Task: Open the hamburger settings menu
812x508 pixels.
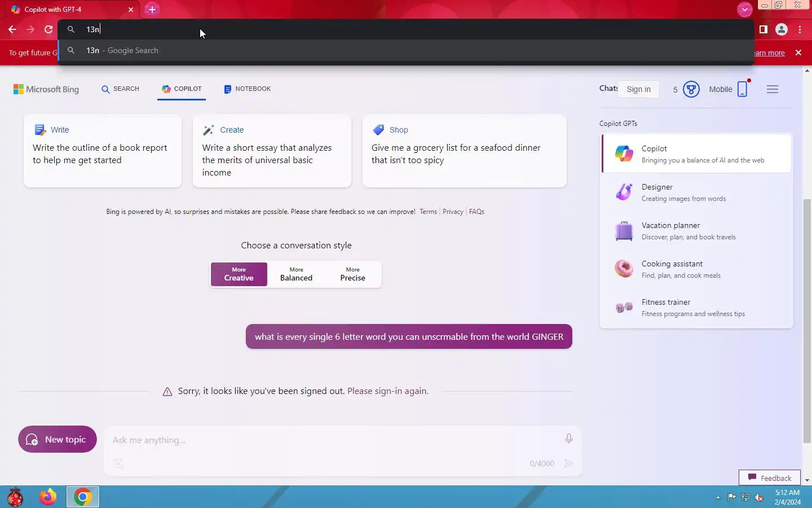Action: (x=773, y=89)
